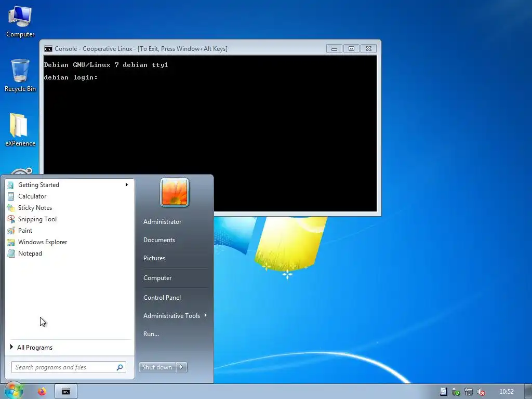Select the Recycle Bin desktop icon
The image size is (532, 399).
(x=20, y=75)
